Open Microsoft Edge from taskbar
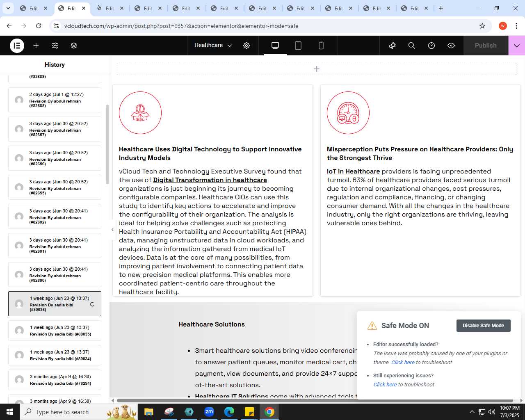This screenshot has width=525, height=420. click(229, 412)
